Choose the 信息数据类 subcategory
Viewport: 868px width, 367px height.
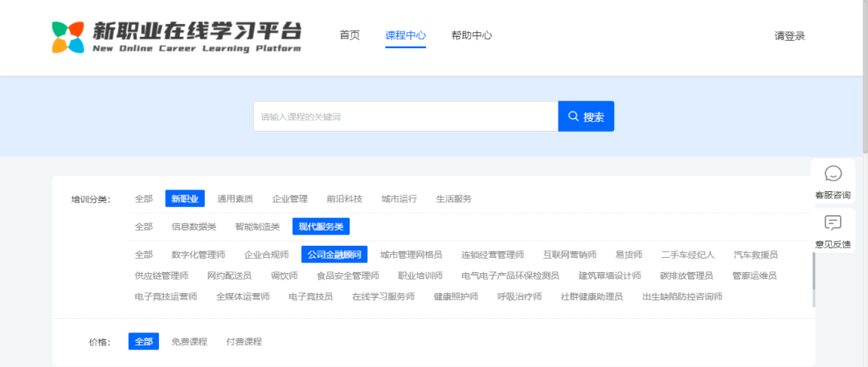pyautogui.click(x=194, y=226)
